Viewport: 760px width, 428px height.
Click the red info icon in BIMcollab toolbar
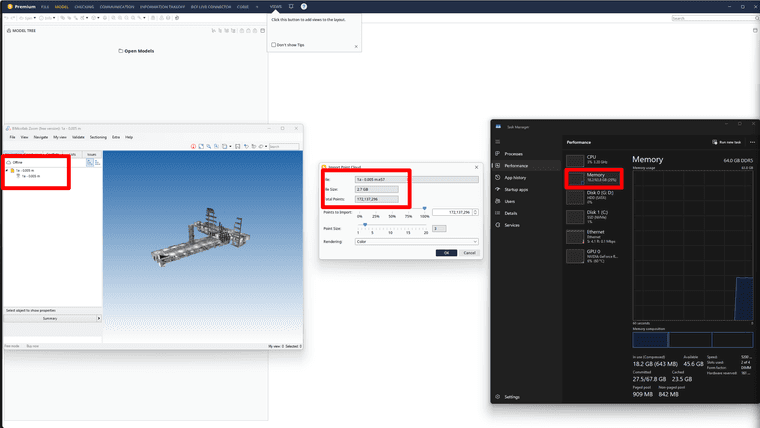tap(193, 146)
